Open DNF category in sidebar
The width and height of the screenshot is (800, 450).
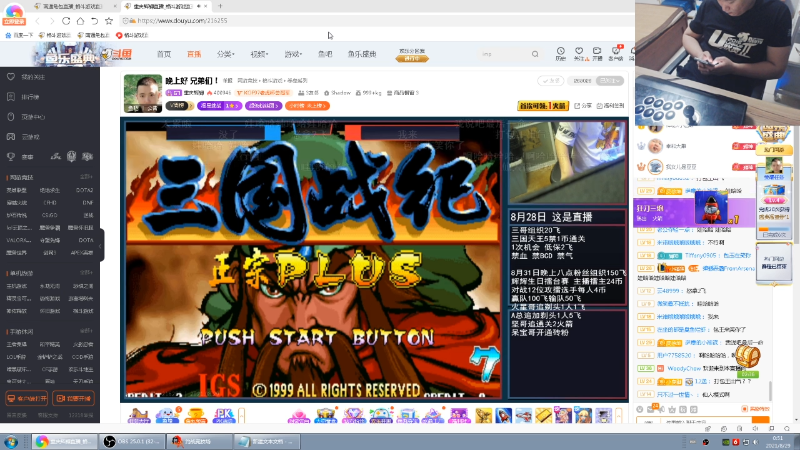(x=88, y=203)
